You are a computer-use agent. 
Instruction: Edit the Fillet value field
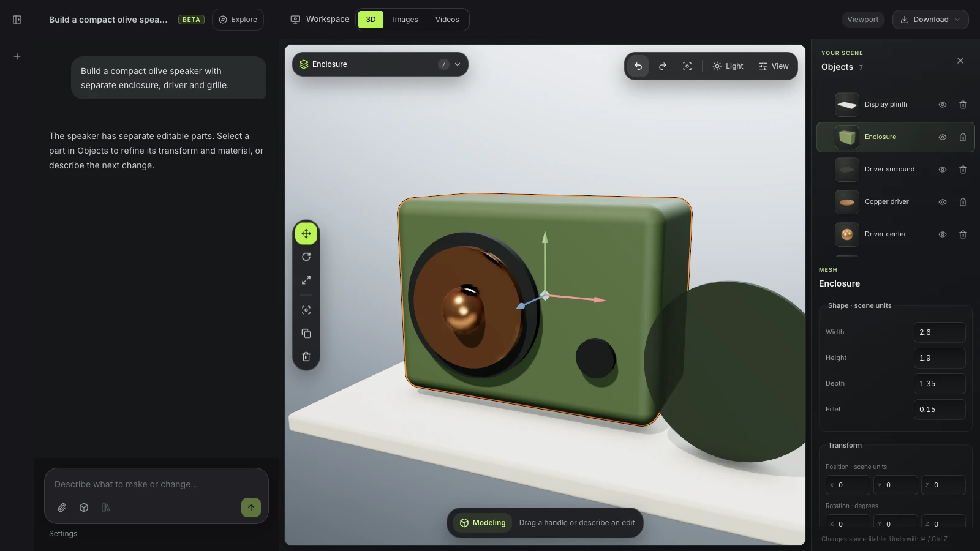coord(940,410)
